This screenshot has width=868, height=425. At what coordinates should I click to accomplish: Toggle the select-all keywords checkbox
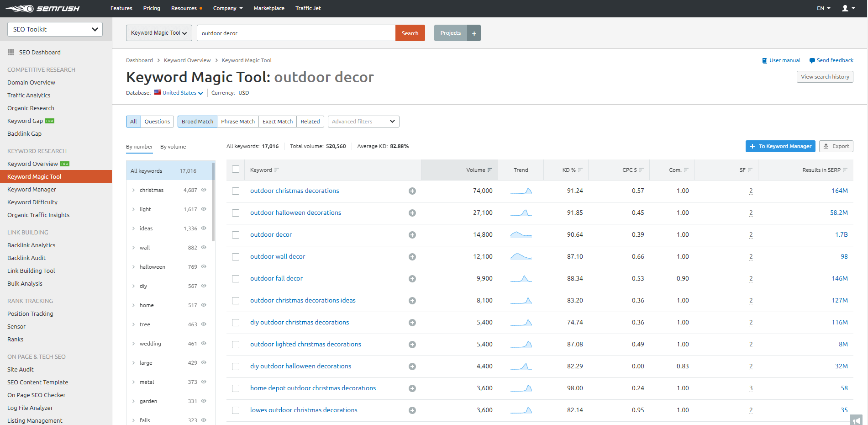point(236,169)
